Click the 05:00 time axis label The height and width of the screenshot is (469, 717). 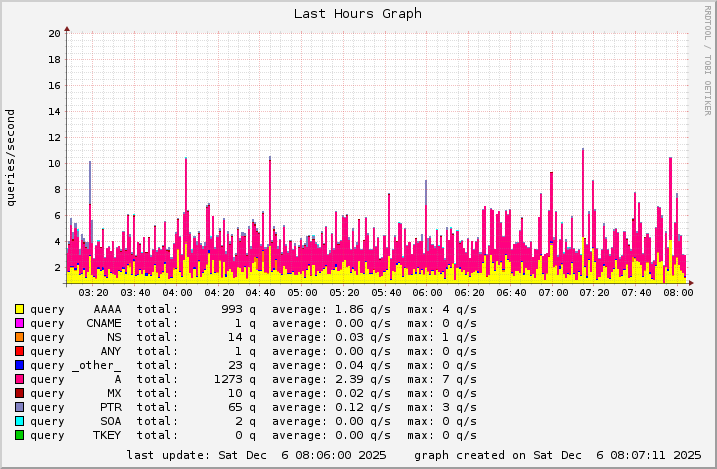[x=302, y=293]
